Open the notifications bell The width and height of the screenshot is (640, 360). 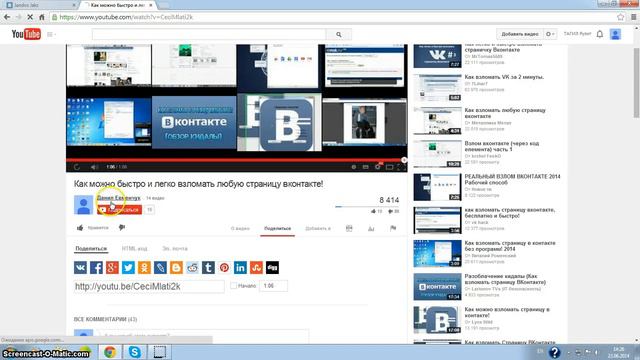point(600,34)
